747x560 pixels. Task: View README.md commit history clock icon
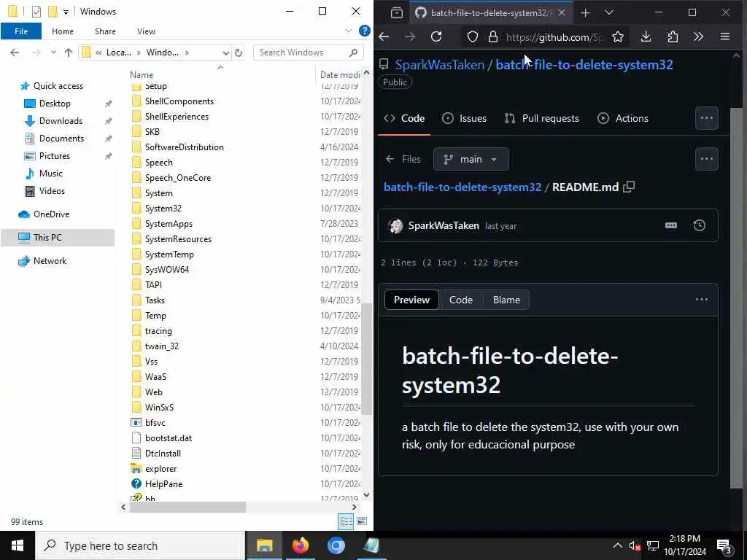pos(700,225)
